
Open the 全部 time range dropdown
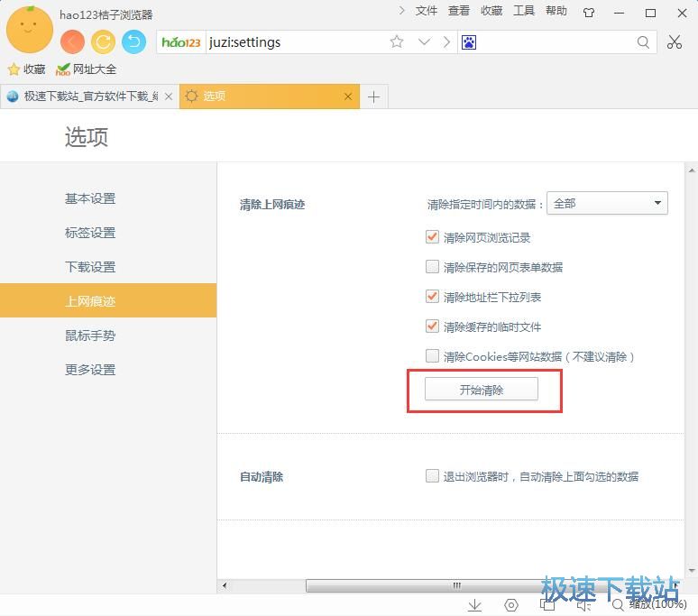[607, 204]
